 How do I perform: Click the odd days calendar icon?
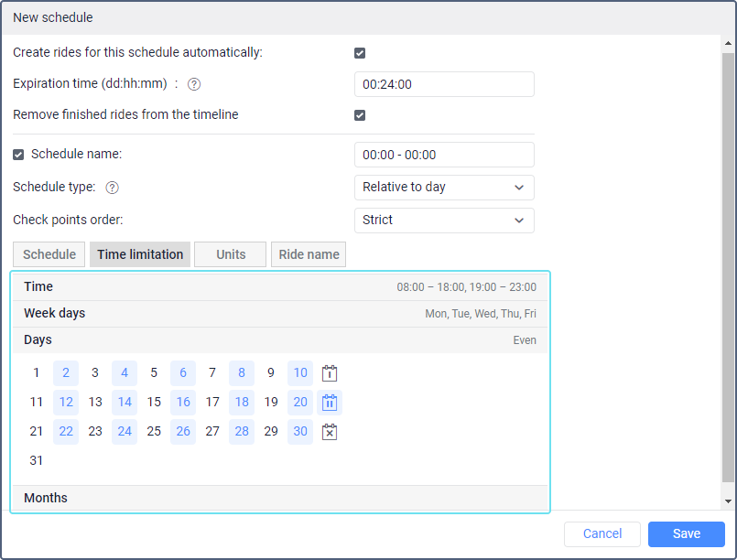(330, 373)
